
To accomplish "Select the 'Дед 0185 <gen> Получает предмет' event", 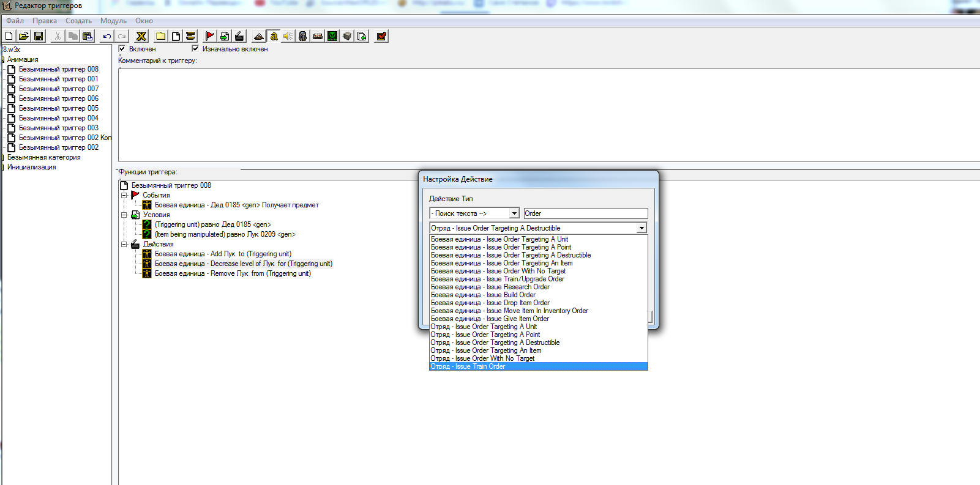I will 236,205.
